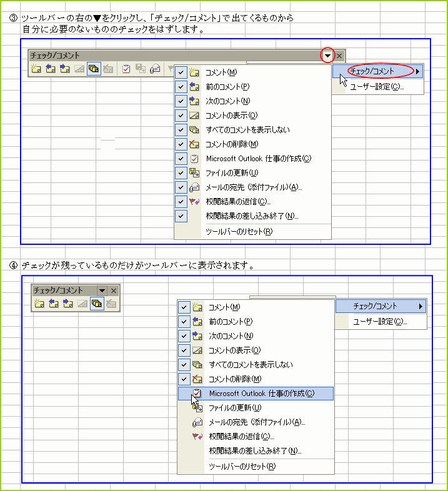The width and height of the screenshot is (448, 491).
Task: Click メールの宛先 envelope icon in step ④ menu
Action: point(197,422)
